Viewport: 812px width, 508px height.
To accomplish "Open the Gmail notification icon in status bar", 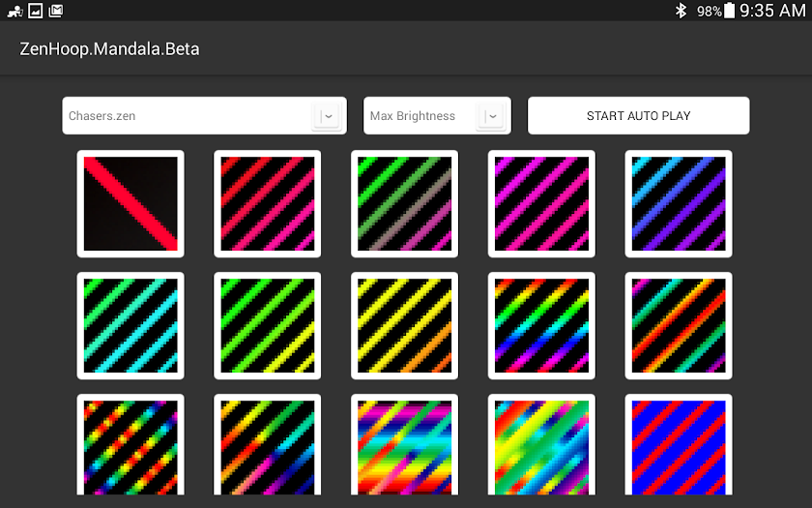I will [x=55, y=11].
